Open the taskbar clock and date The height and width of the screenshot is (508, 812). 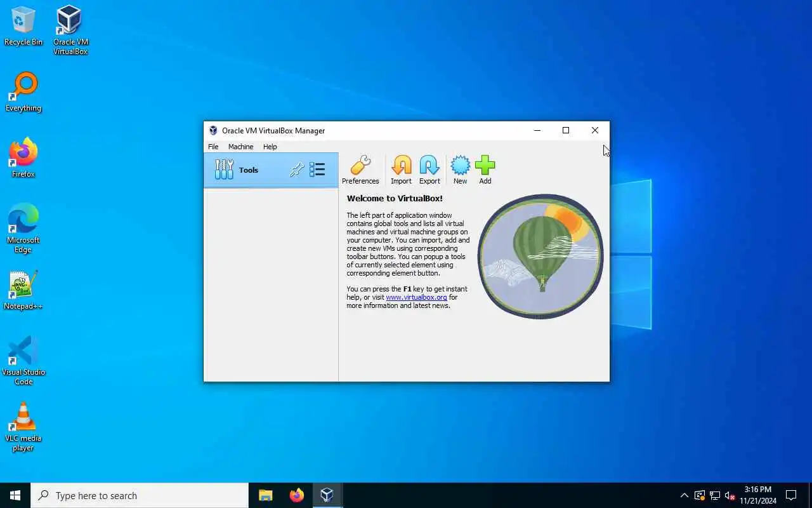757,495
